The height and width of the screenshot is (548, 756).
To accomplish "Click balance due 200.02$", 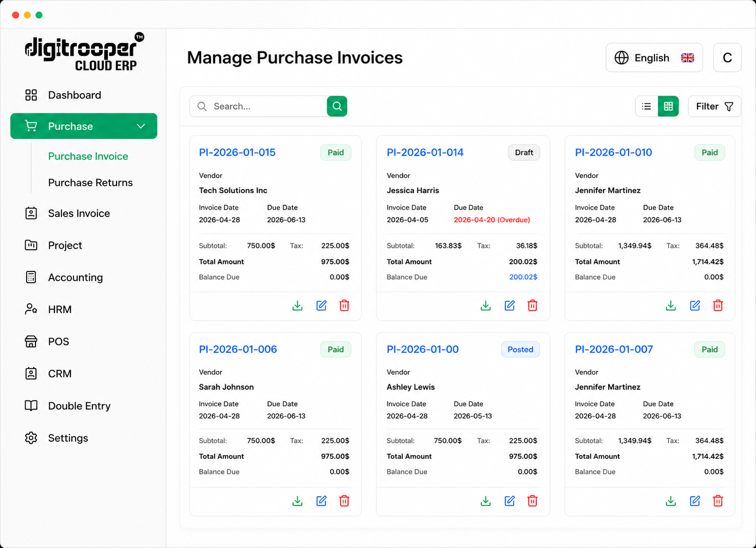I will pyautogui.click(x=523, y=277).
